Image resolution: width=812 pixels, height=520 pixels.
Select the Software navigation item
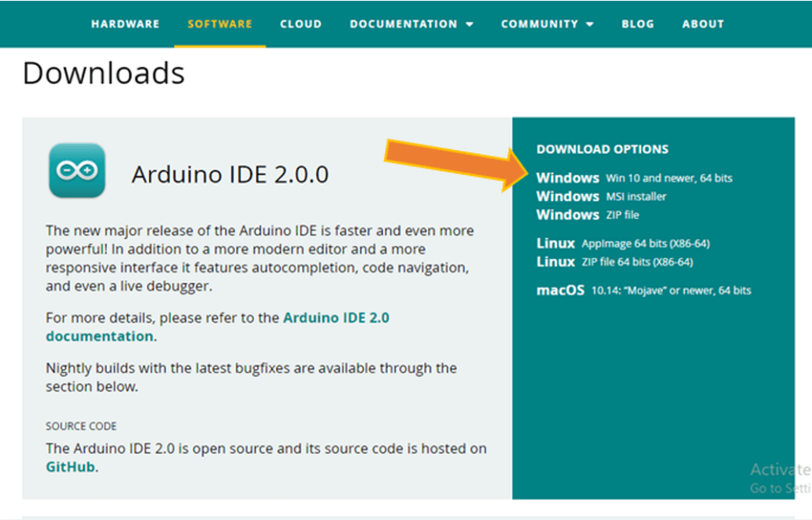[x=220, y=24]
